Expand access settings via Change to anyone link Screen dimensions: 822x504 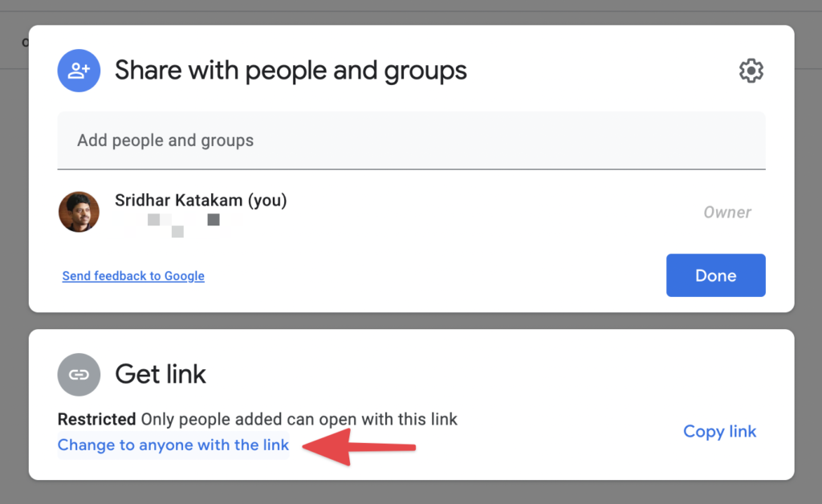coord(173,445)
